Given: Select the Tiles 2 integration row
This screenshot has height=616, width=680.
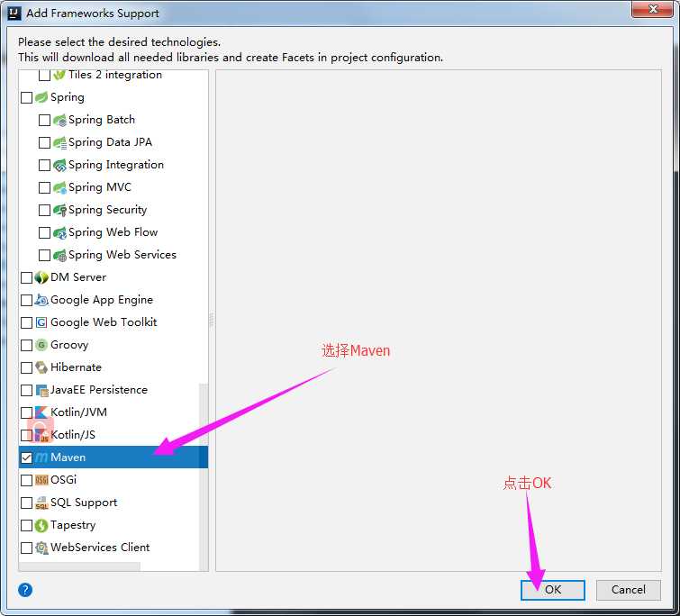Looking at the screenshot, I should (x=113, y=76).
